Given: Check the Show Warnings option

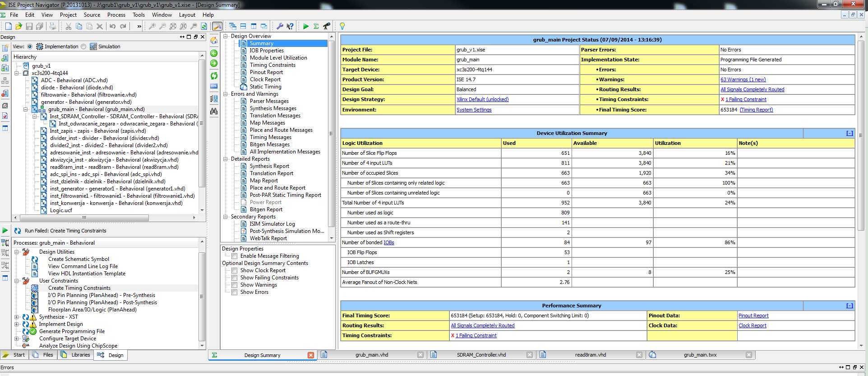Looking at the screenshot, I should coord(235,285).
